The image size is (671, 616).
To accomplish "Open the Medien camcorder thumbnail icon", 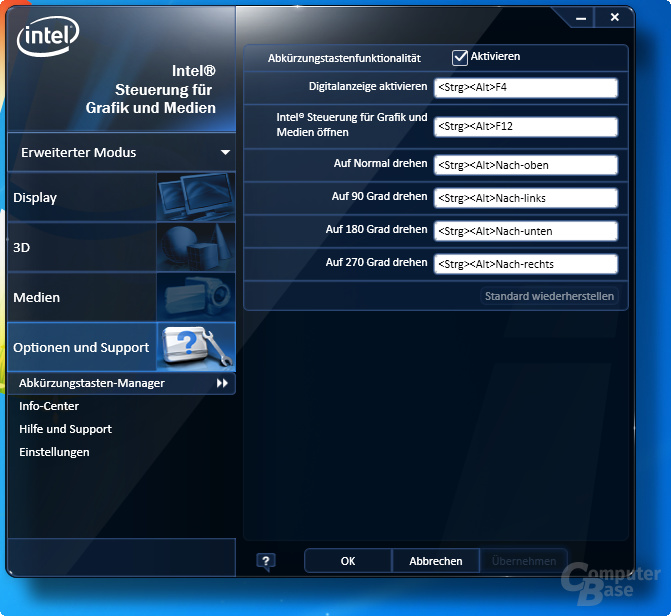I will click(196, 297).
